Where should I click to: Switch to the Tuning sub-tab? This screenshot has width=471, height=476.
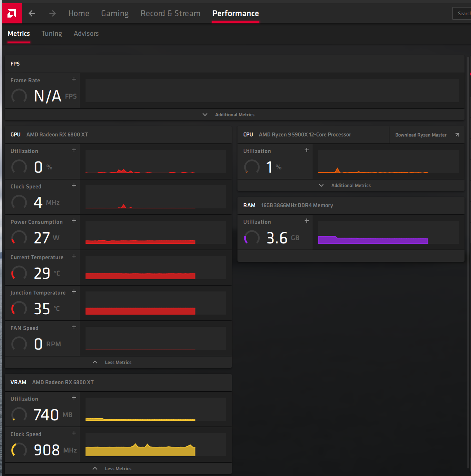click(x=52, y=34)
